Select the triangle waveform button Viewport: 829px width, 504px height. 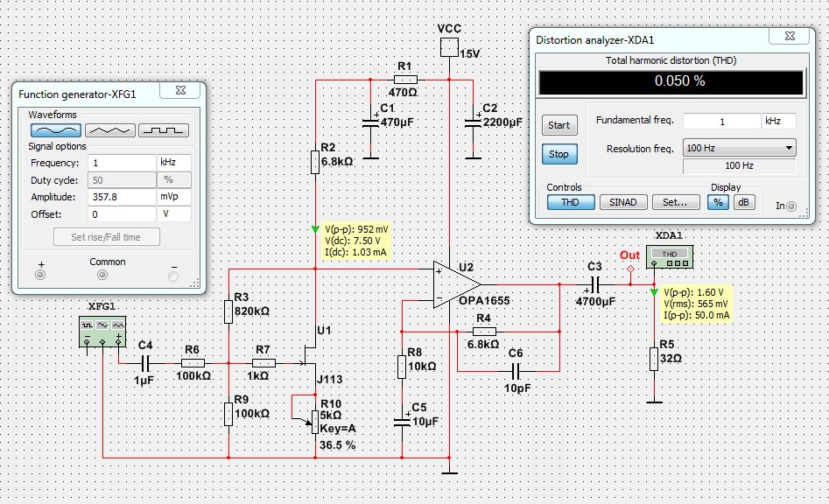(110, 130)
